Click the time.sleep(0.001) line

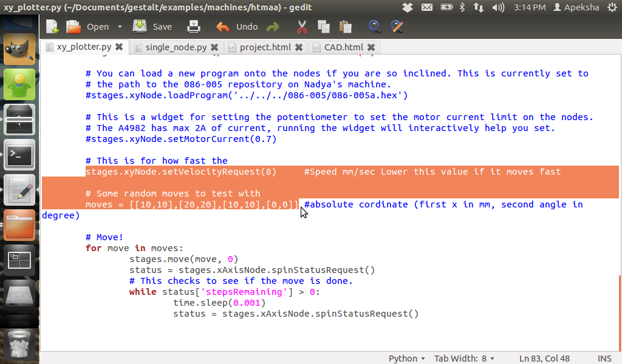pyautogui.click(x=219, y=303)
